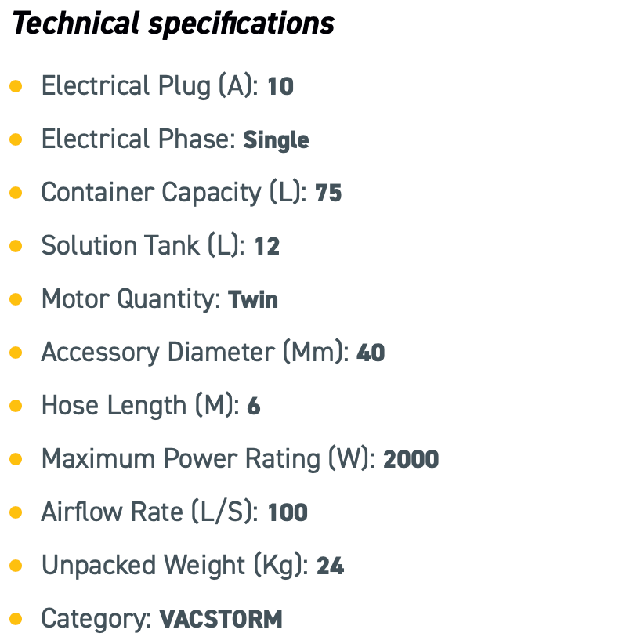Select the Accessory Diameter value 40
Image resolution: width=644 pixels, height=644 pixels.
371,353
